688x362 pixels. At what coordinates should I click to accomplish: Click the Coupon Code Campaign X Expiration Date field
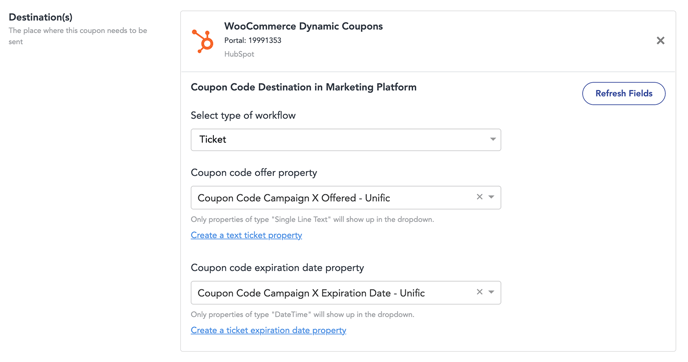(x=346, y=293)
